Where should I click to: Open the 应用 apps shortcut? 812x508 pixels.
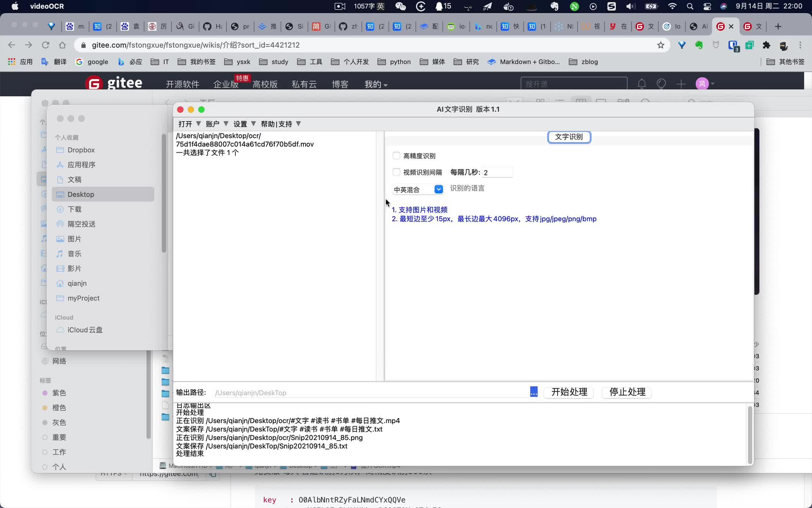pos(20,62)
